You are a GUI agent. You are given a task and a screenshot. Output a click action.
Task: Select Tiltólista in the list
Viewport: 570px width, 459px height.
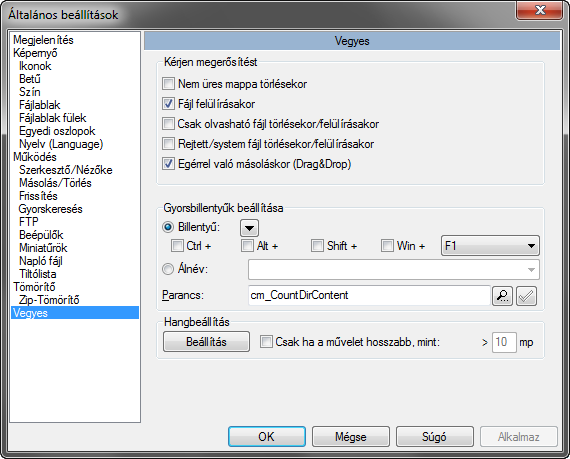(38, 274)
